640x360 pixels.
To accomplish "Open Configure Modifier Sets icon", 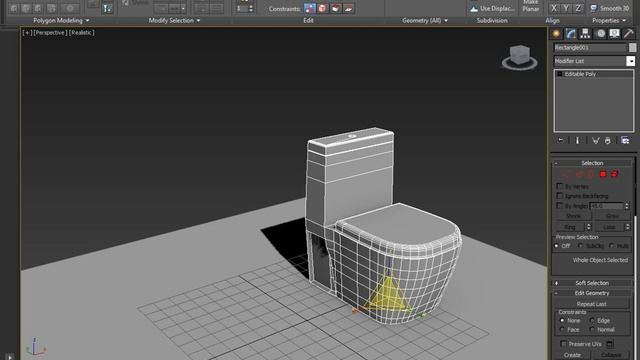I will [x=625, y=140].
